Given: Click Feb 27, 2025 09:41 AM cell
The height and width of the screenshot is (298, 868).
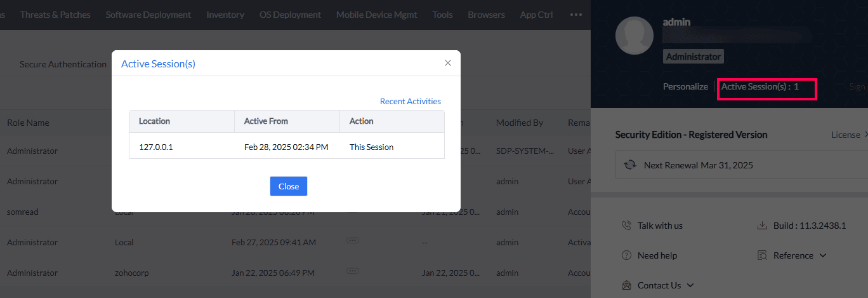Looking at the screenshot, I should tap(273, 242).
